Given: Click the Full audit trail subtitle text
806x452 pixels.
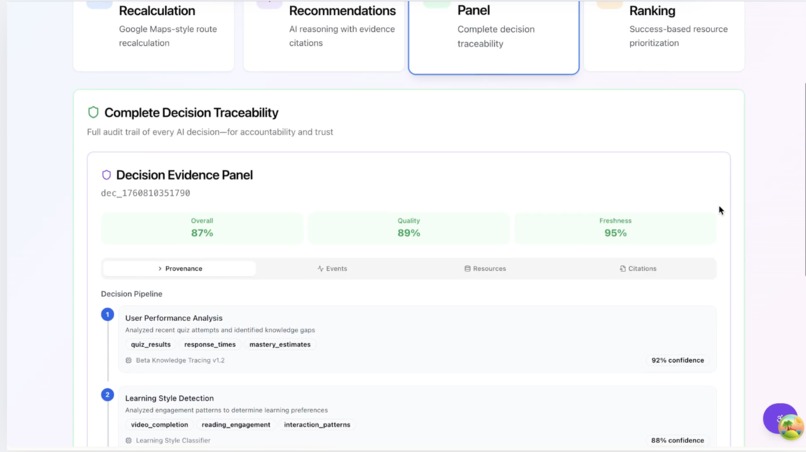Looking at the screenshot, I should (x=210, y=132).
